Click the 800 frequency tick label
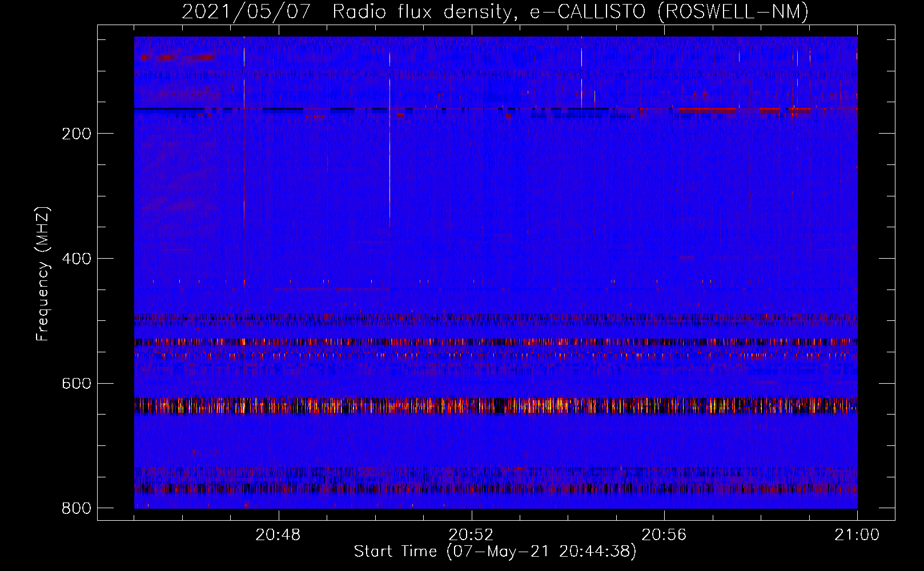 coord(77,508)
